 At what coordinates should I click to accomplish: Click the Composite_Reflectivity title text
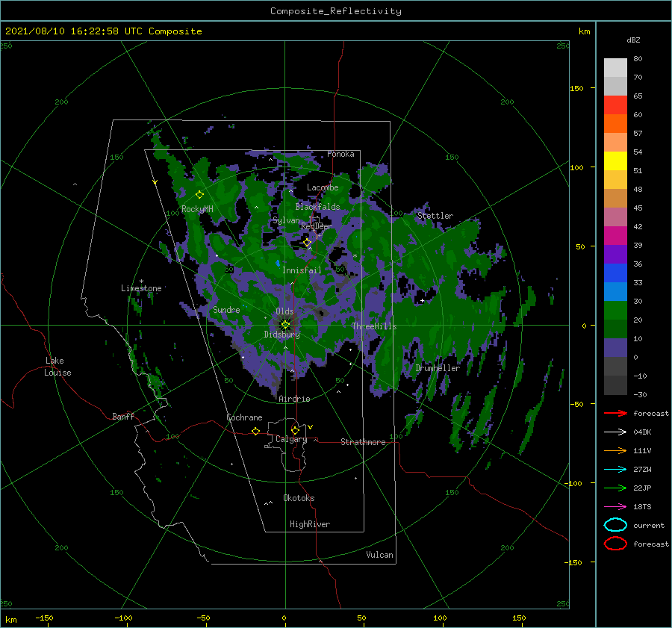(336, 11)
